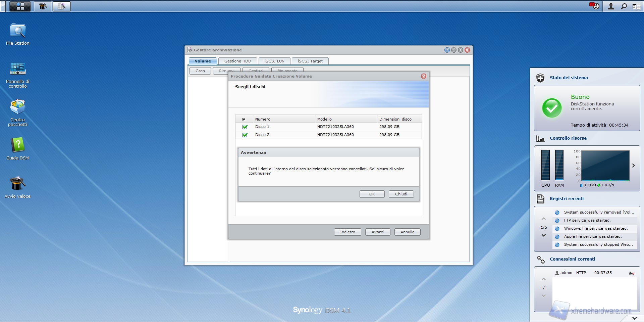Open Guida DSM help icon
The height and width of the screenshot is (322, 644).
pyautogui.click(x=17, y=146)
